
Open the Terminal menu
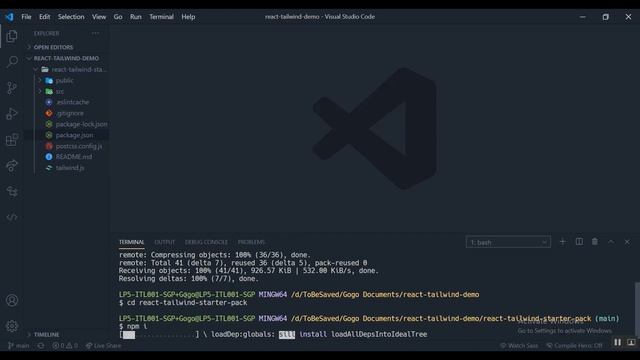[161, 17]
